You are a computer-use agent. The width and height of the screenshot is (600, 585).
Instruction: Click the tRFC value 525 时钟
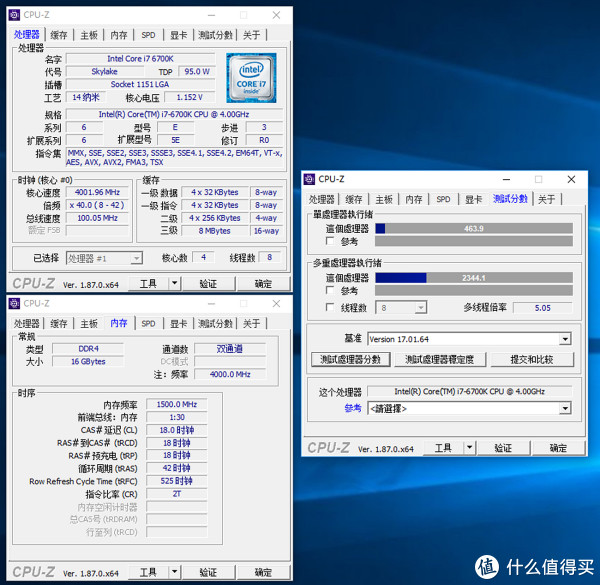177,481
